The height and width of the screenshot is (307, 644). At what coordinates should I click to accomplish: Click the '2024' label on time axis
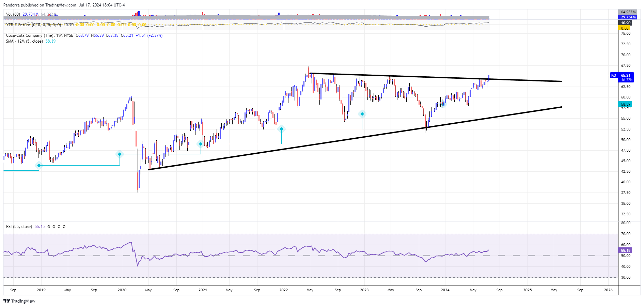445,290
